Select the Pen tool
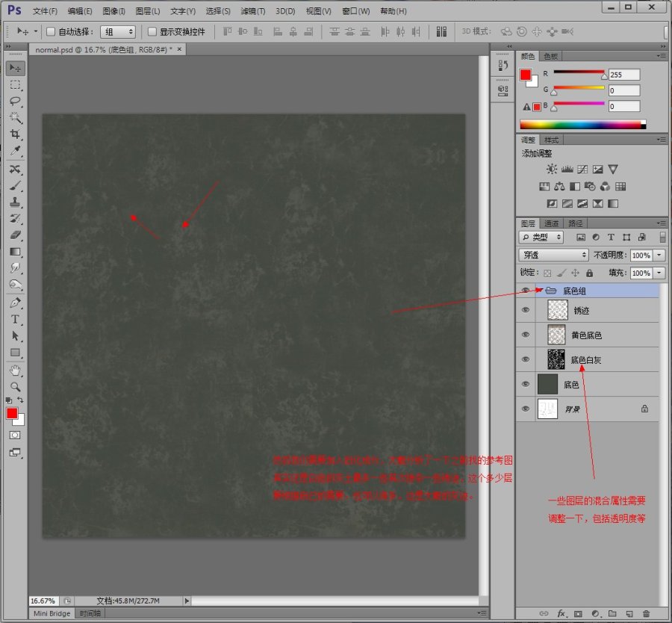The image size is (672, 623). pos(15,303)
